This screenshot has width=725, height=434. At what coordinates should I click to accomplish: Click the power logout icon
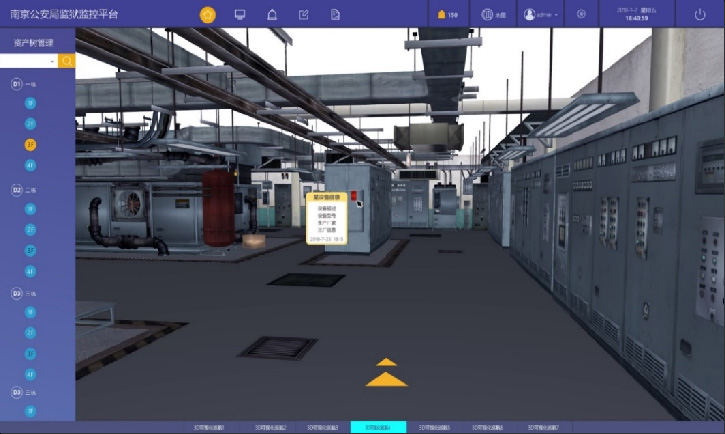[x=699, y=14]
